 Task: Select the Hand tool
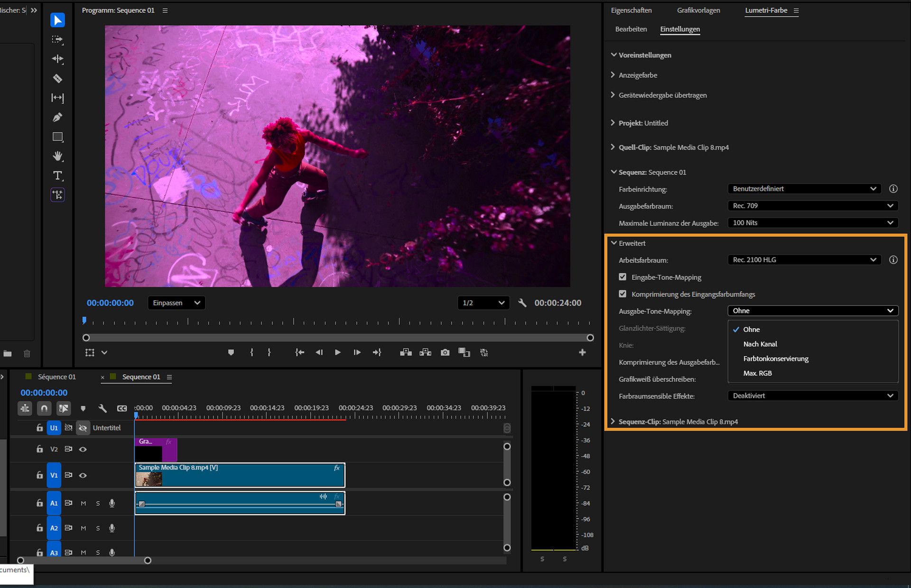click(57, 156)
